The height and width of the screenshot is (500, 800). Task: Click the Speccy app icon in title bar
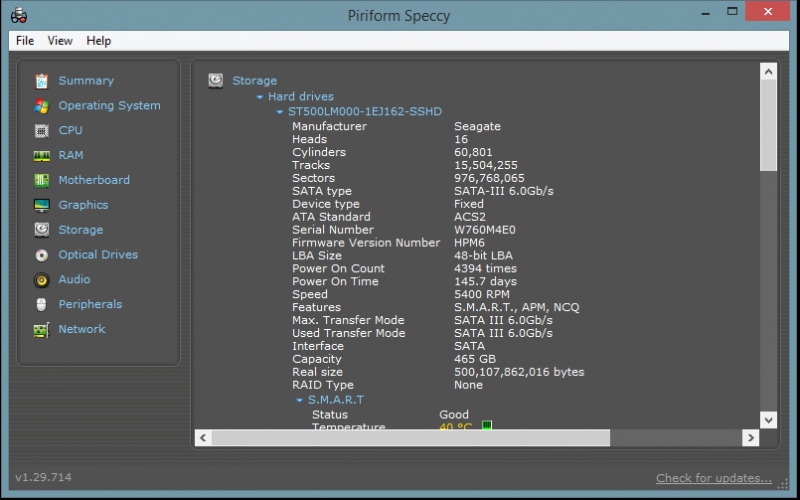point(19,15)
